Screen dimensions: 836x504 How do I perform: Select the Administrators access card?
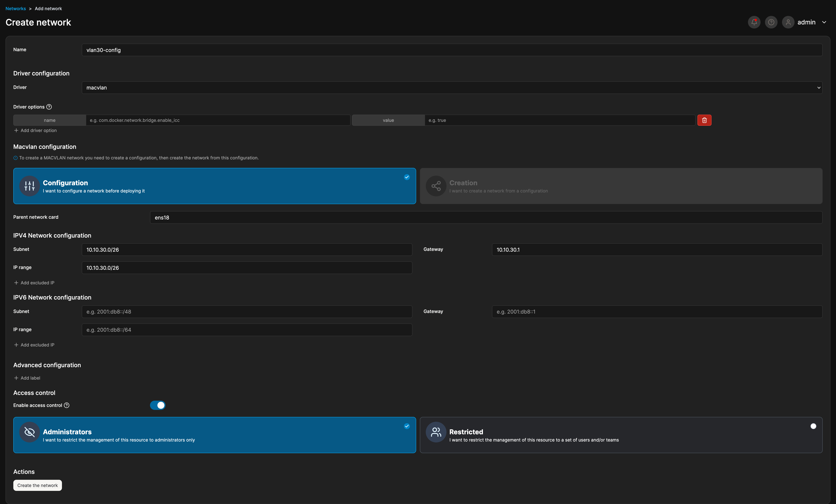[214, 435]
